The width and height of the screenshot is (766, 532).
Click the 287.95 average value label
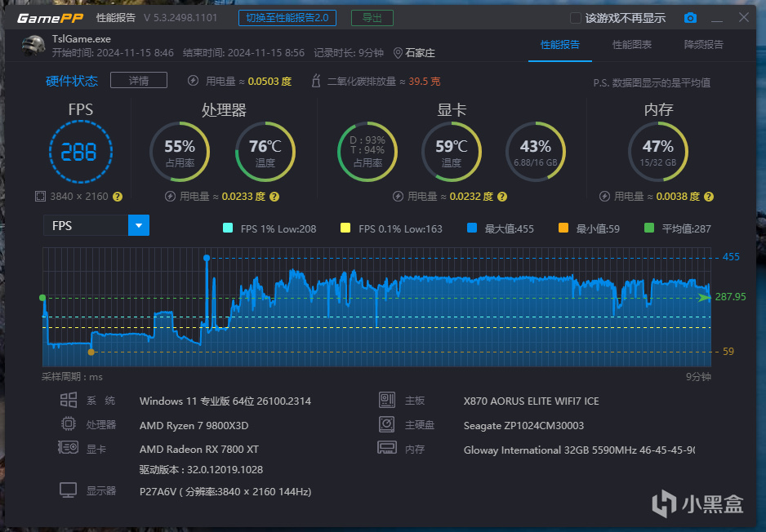[x=730, y=297]
